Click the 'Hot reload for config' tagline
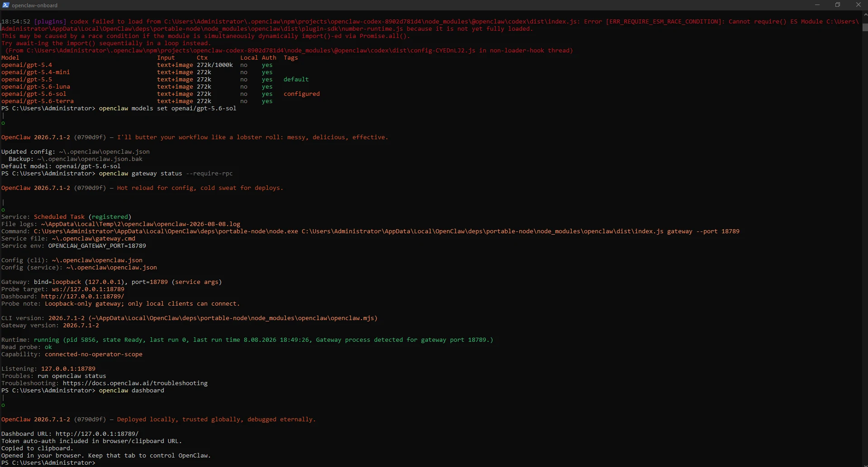 click(x=200, y=188)
